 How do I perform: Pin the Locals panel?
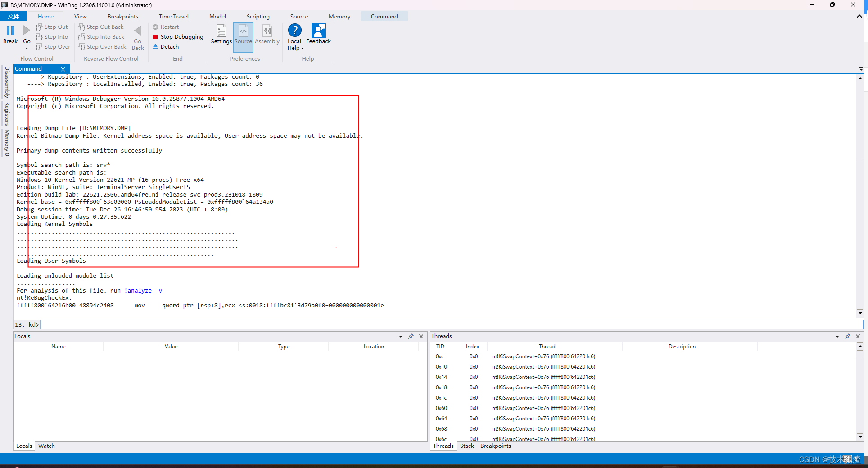tap(411, 337)
